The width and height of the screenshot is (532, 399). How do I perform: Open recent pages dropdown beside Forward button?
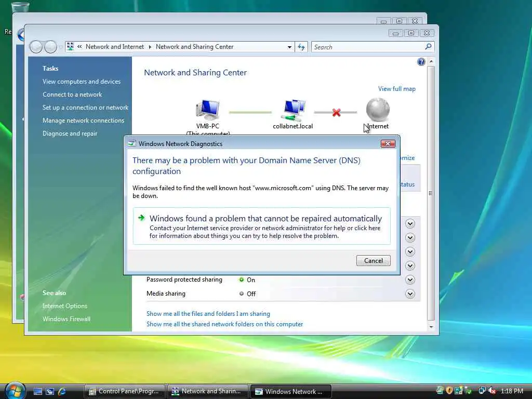[x=61, y=47]
